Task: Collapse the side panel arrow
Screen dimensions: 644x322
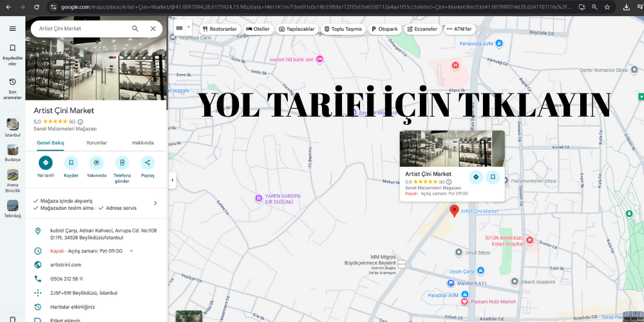Action: (172, 181)
